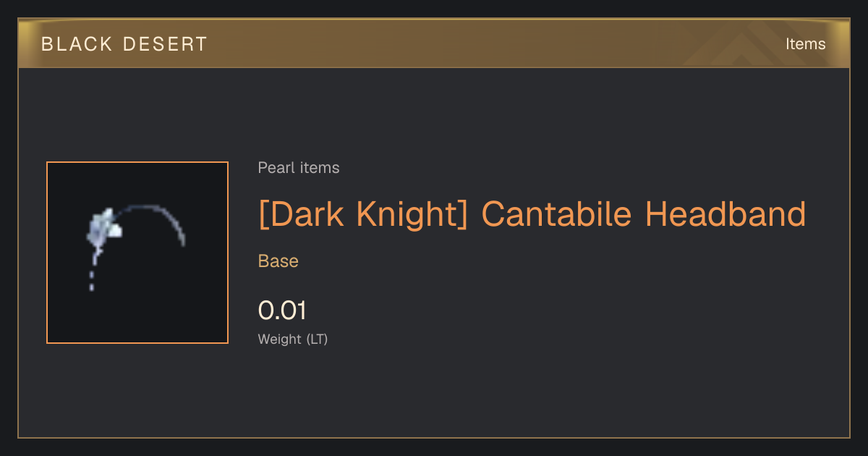The image size is (868, 456).
Task: Click the curved band arc in the item icon
Action: 153,221
